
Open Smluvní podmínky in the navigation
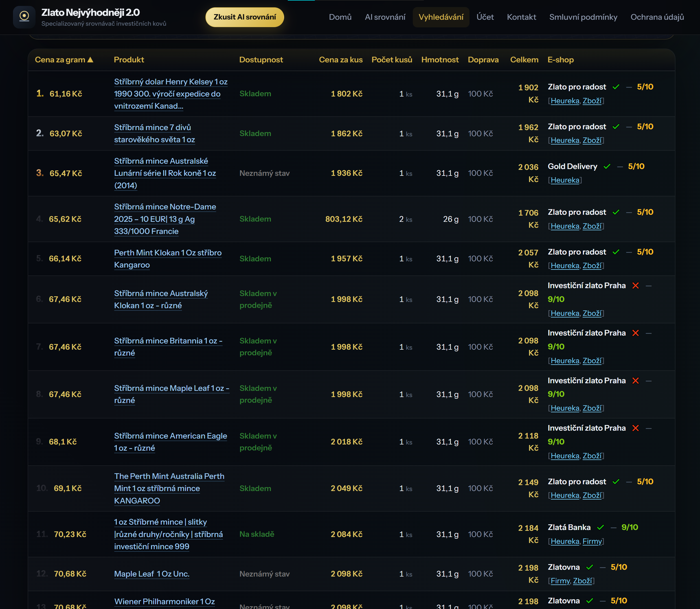pyautogui.click(x=583, y=17)
